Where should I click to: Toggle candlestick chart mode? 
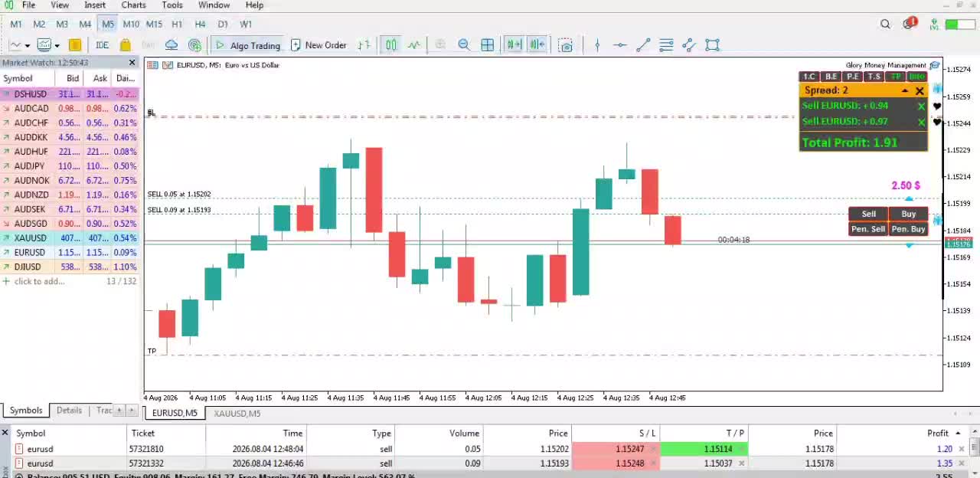coord(391,45)
